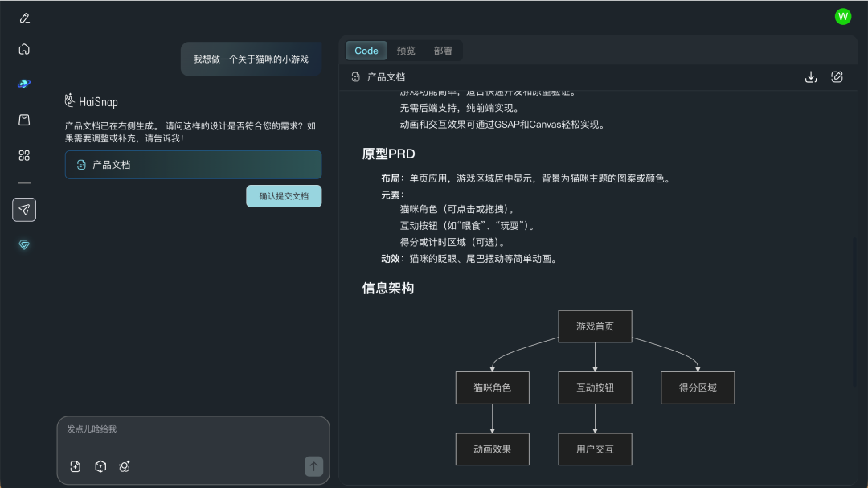868x488 pixels.
Task: Open the apps grid icon in sidebar
Action: click(24, 156)
